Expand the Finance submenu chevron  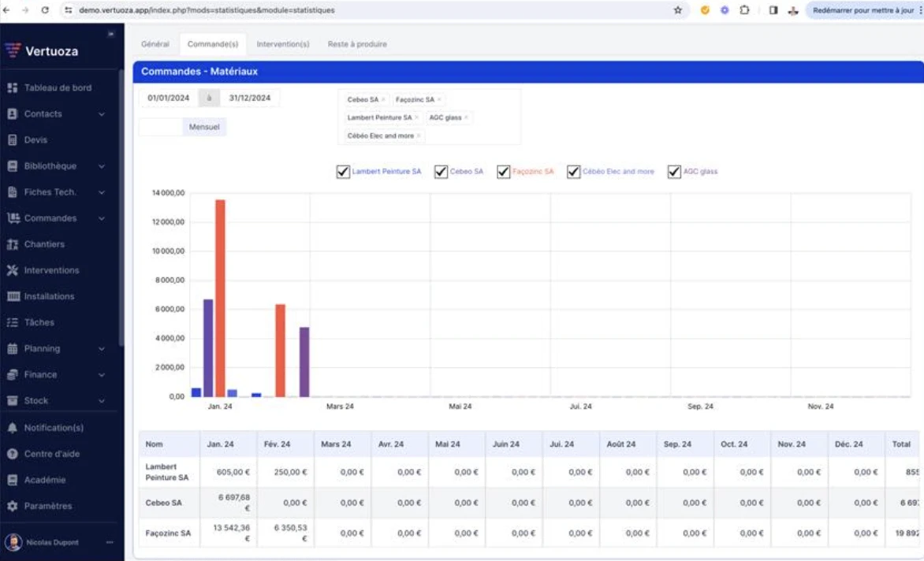(x=102, y=375)
